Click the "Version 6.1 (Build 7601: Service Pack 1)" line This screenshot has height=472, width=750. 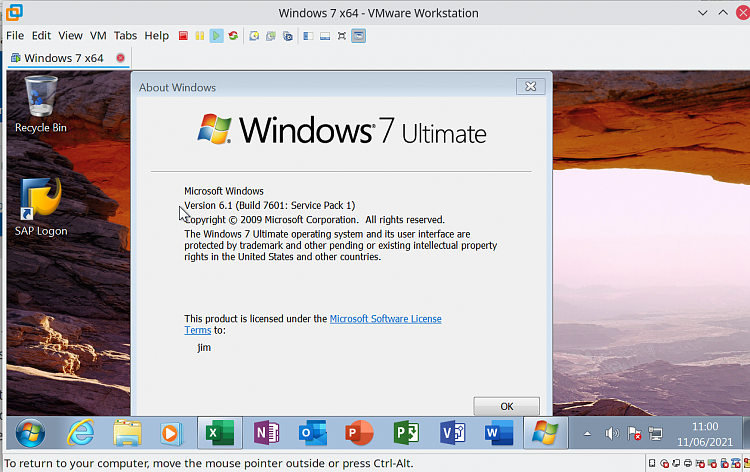270,206
